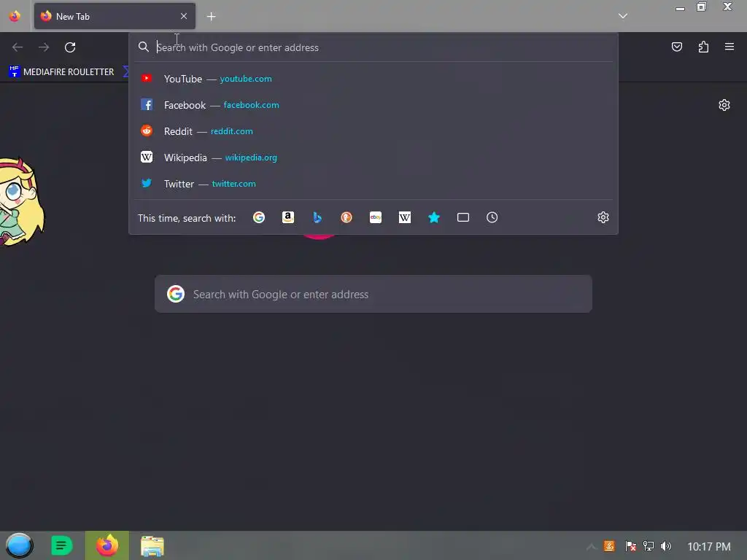The width and height of the screenshot is (747, 560).
Task: Open network icon in system tray
Action: [649, 546]
